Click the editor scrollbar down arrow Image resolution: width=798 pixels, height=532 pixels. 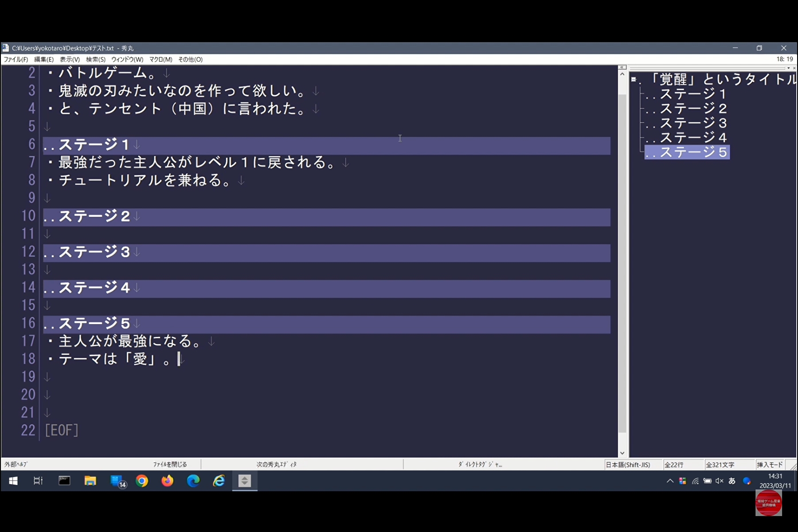click(622, 453)
